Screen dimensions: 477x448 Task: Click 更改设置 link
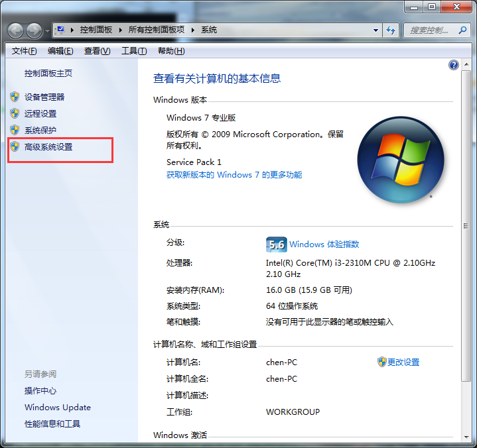click(x=403, y=362)
